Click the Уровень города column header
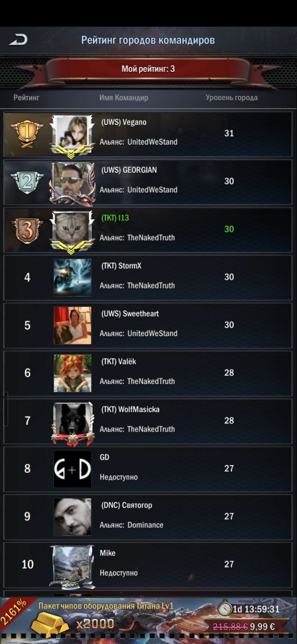 pos(232,98)
